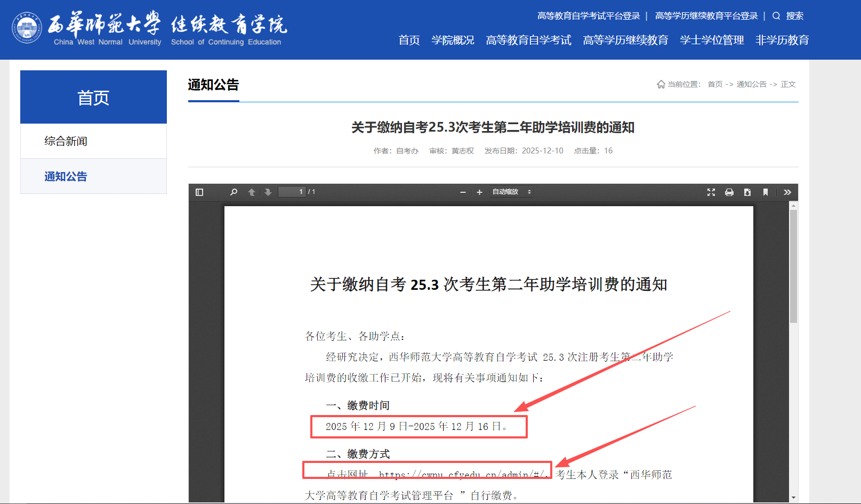
Task: Download the PDF file
Action: (x=747, y=192)
